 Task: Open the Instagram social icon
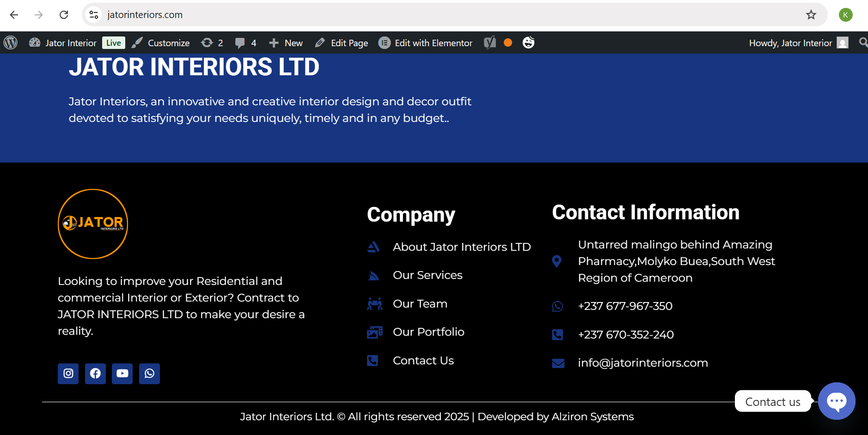tap(68, 374)
